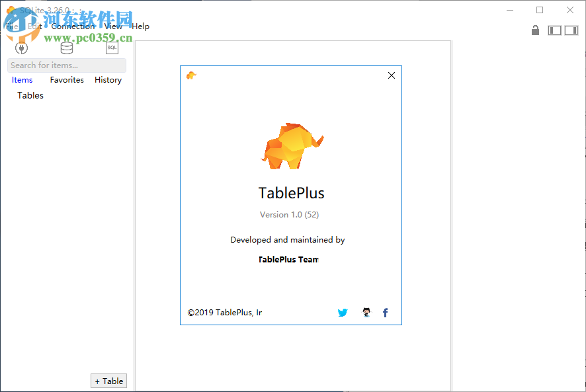Open the View menu
This screenshot has width=586, height=392.
[112, 26]
